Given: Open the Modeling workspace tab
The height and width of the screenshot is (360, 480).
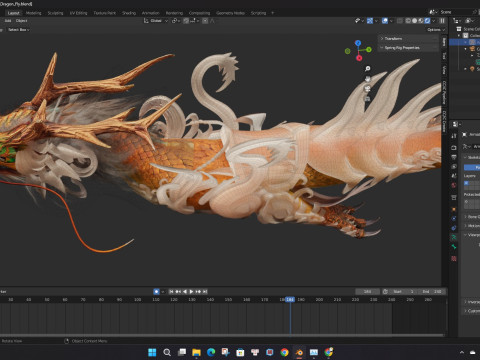Looking at the screenshot, I should [x=33, y=13].
